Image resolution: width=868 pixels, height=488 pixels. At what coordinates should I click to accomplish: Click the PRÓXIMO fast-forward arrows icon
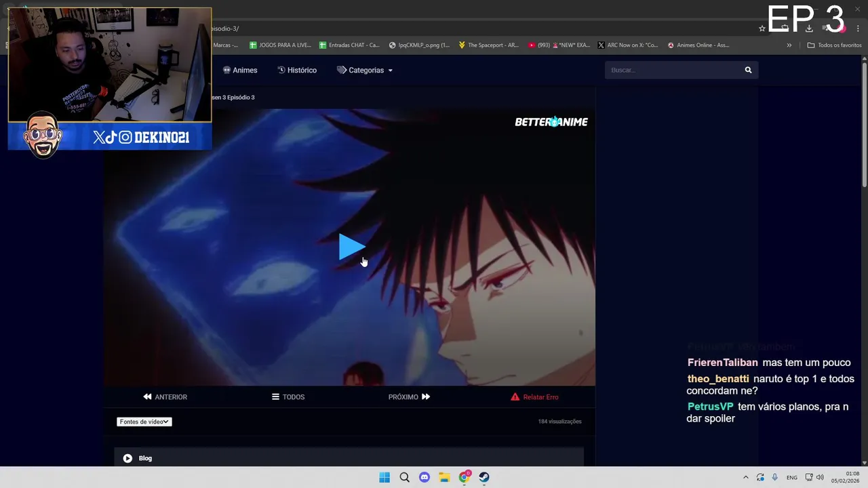426,397
